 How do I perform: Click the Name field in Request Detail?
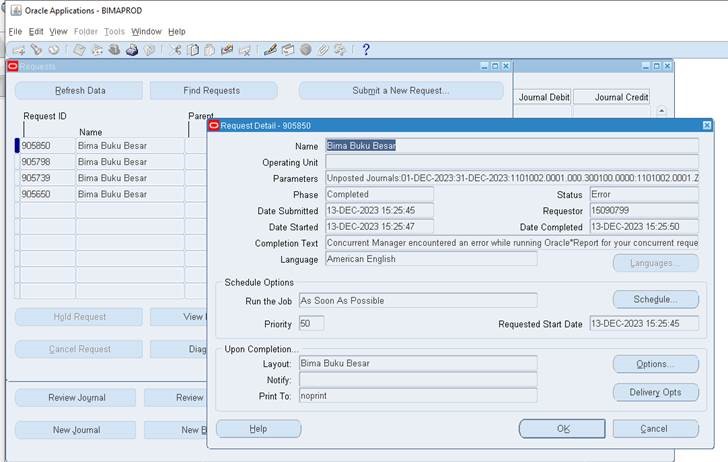512,146
